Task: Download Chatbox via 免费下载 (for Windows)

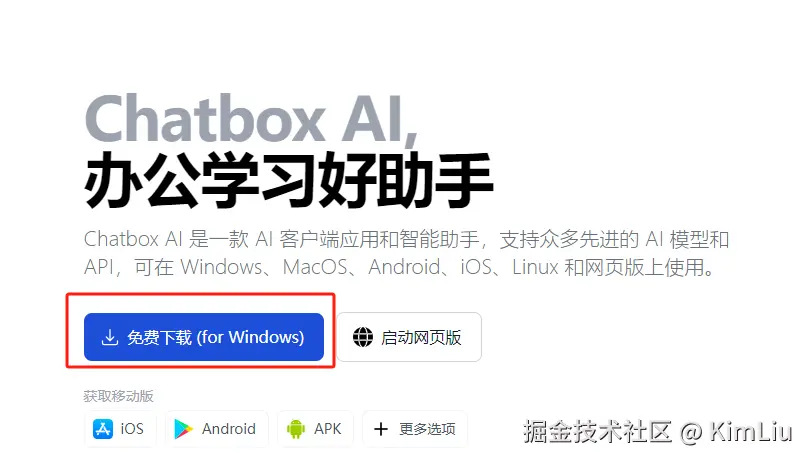Action: pyautogui.click(x=204, y=337)
